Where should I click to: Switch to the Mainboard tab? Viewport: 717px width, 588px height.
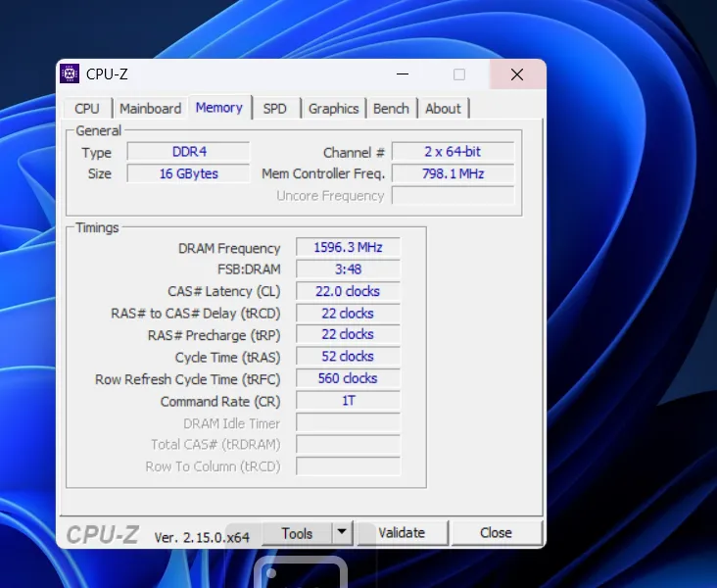151,109
